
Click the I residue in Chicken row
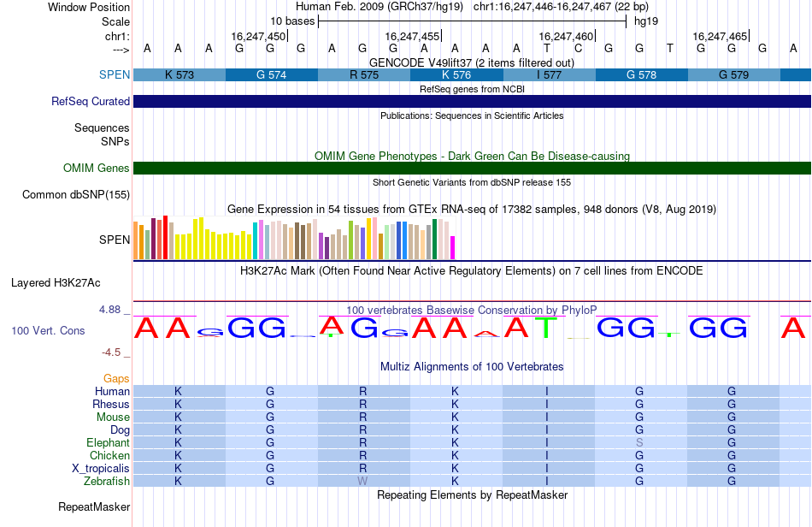pos(547,455)
